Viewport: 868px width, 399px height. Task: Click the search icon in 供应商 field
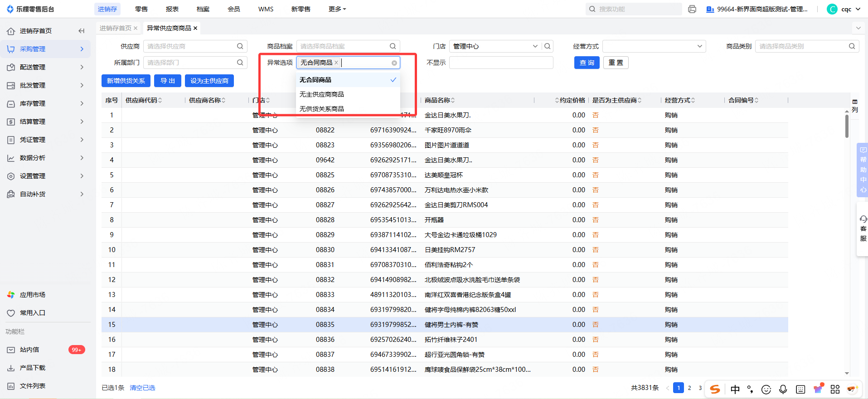click(x=240, y=46)
